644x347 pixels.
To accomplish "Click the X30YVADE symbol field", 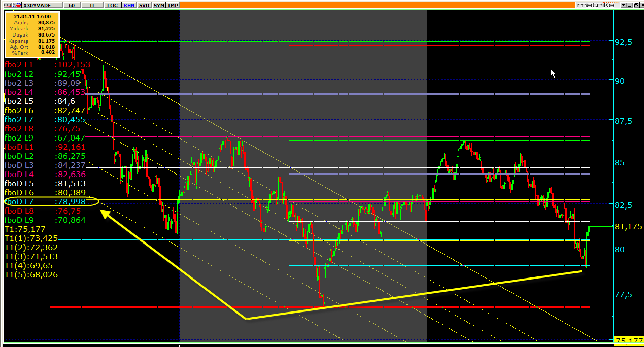I will 42,5.
